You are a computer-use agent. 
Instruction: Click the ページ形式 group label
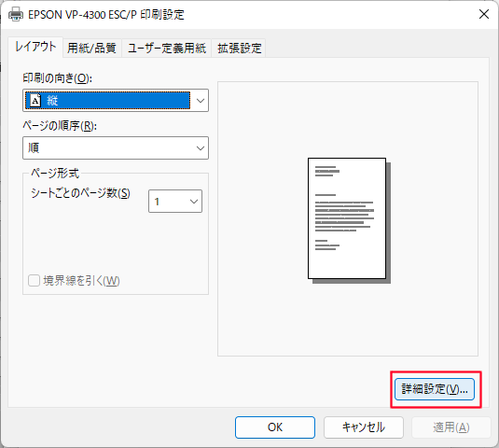tap(55, 174)
